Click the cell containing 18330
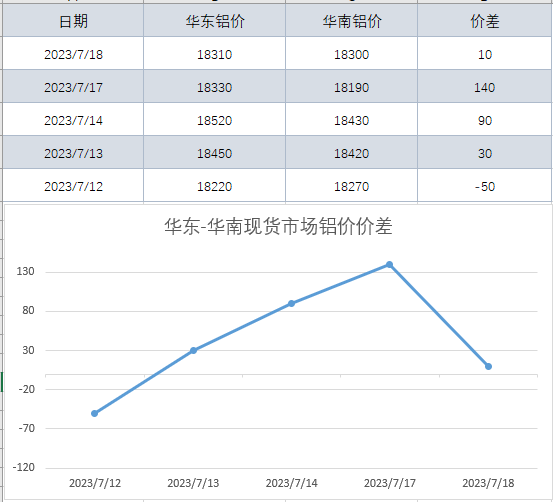Image resolution: width=553 pixels, height=502 pixels. [x=214, y=87]
